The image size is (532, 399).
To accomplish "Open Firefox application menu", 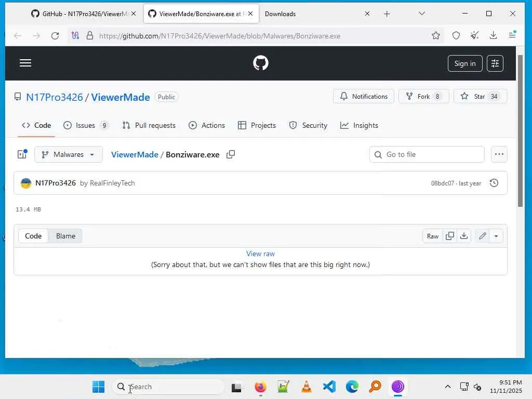I will tap(512, 35).
